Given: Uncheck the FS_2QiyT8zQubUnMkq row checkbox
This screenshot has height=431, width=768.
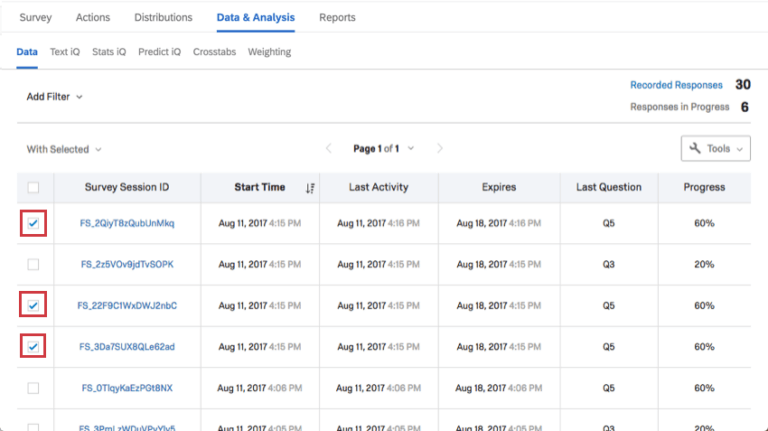Looking at the screenshot, I should click(33, 224).
